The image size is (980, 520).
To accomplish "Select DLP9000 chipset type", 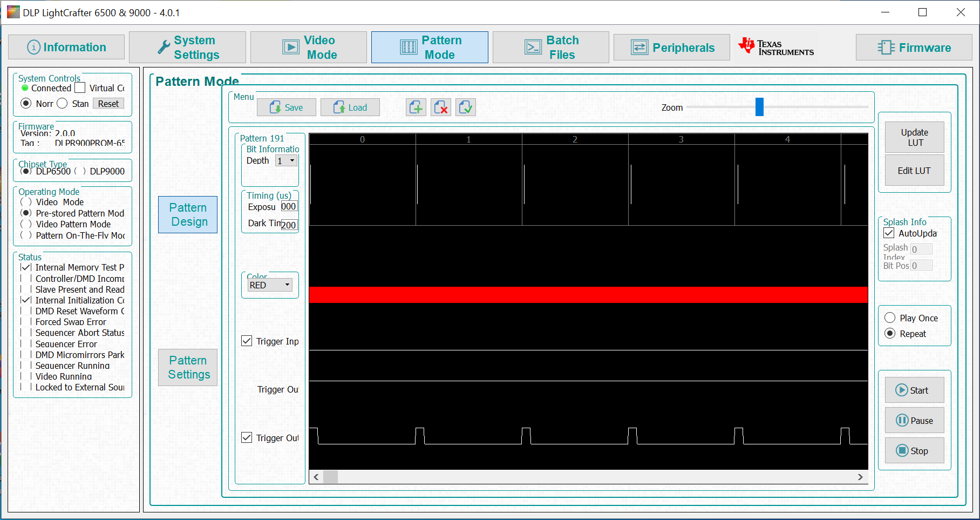I will click(79, 171).
